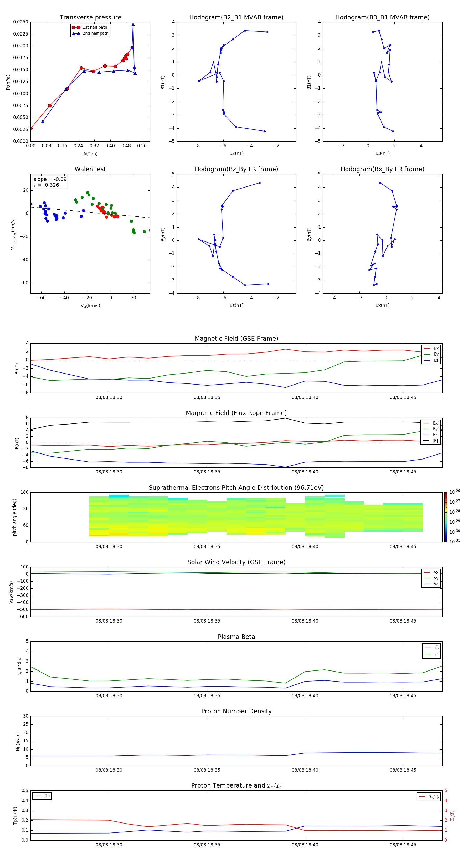Click '08/08 18:45' tick under proton temperature plot
Viewport: 473px width, 868px height.
click(x=403, y=845)
